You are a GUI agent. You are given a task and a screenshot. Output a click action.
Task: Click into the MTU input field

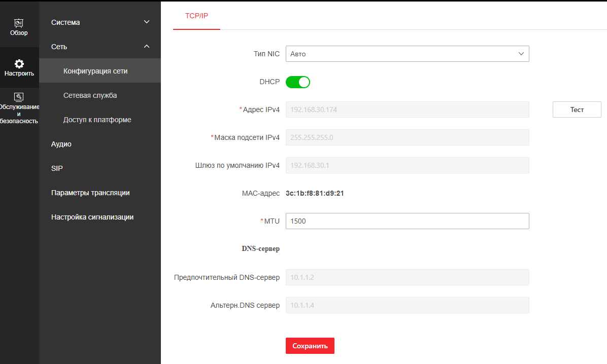[x=407, y=221]
